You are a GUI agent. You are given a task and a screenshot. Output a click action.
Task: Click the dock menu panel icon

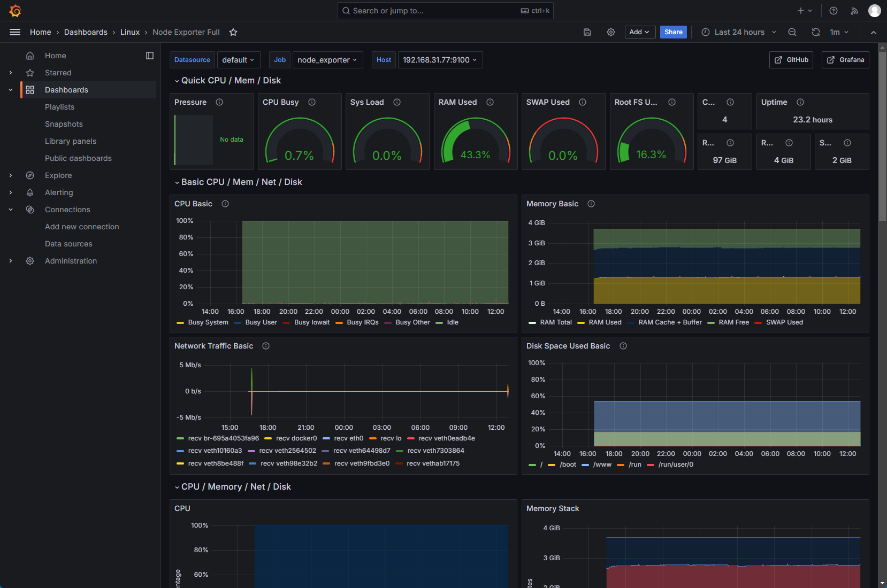pos(150,56)
